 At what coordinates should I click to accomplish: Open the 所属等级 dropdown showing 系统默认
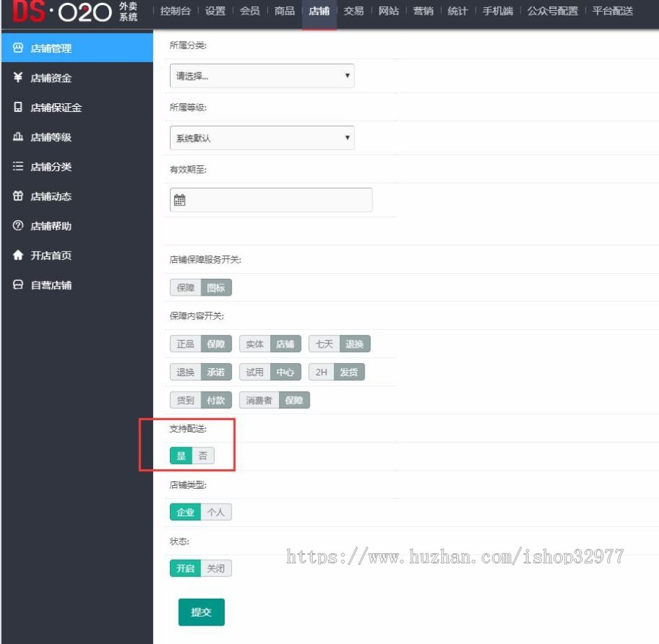pos(261,138)
